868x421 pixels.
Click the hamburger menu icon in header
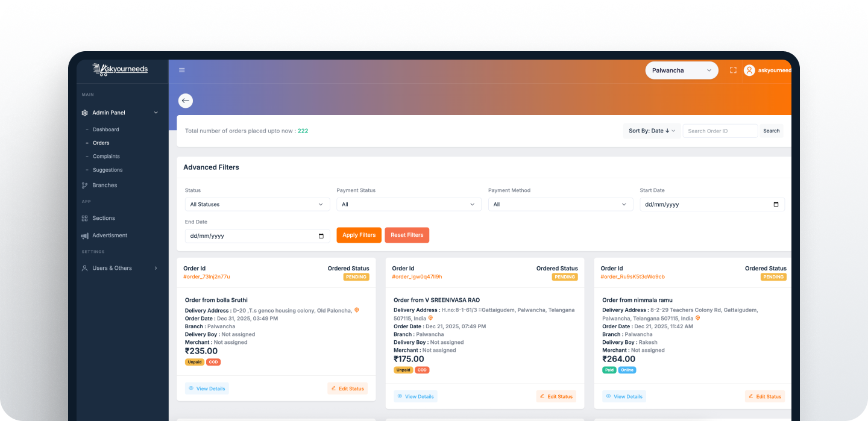point(182,70)
